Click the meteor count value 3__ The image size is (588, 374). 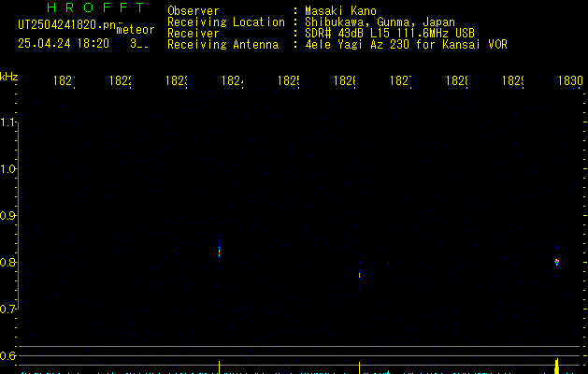tap(139, 44)
